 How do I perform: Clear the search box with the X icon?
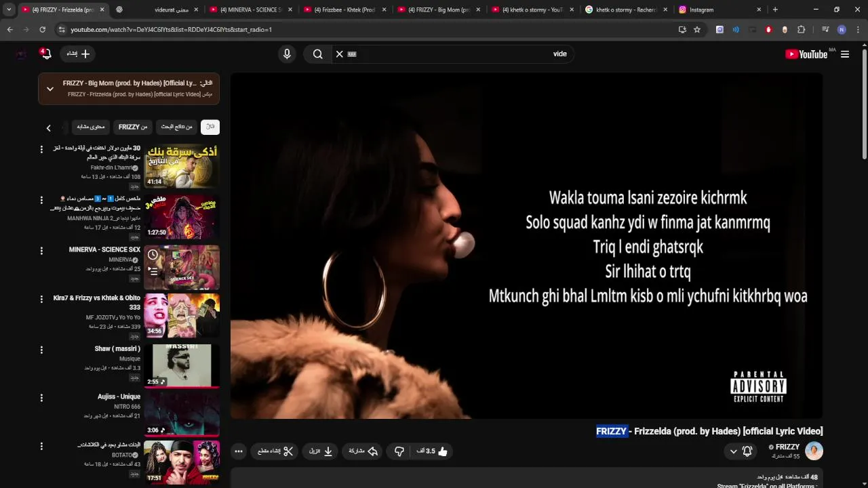pyautogui.click(x=340, y=54)
